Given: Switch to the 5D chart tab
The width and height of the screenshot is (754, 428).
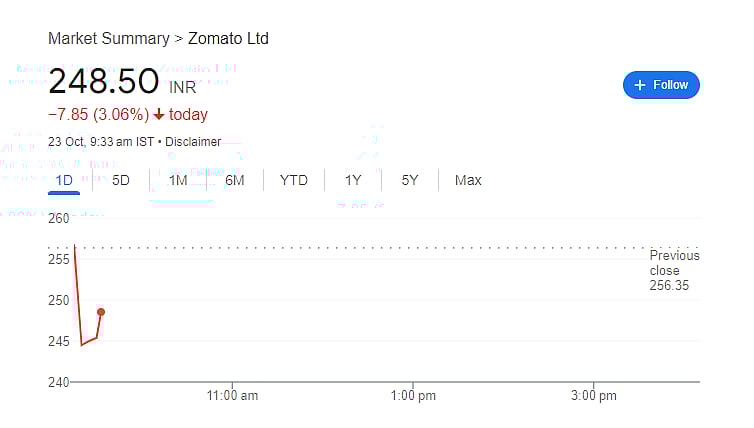Looking at the screenshot, I should click(x=121, y=180).
